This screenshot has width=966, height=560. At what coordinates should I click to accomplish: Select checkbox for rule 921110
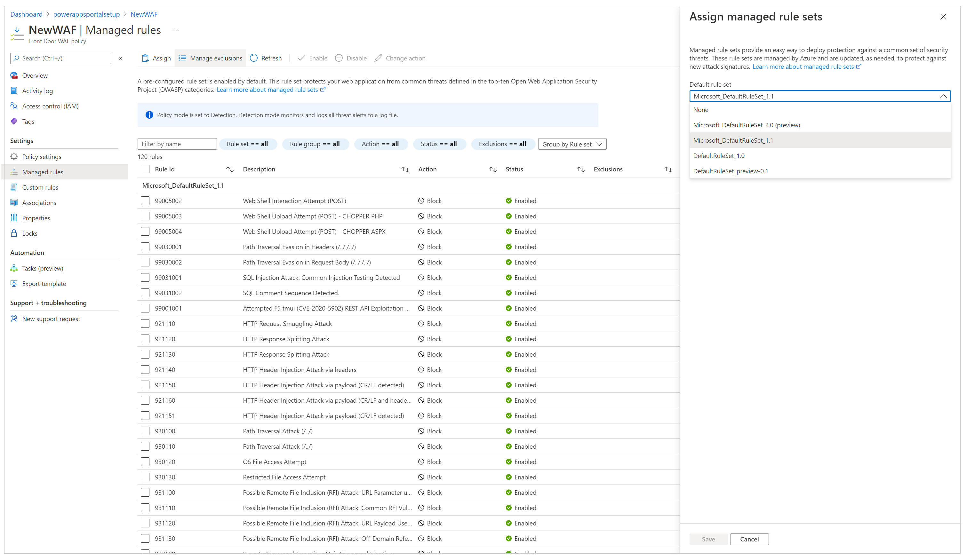coord(145,323)
